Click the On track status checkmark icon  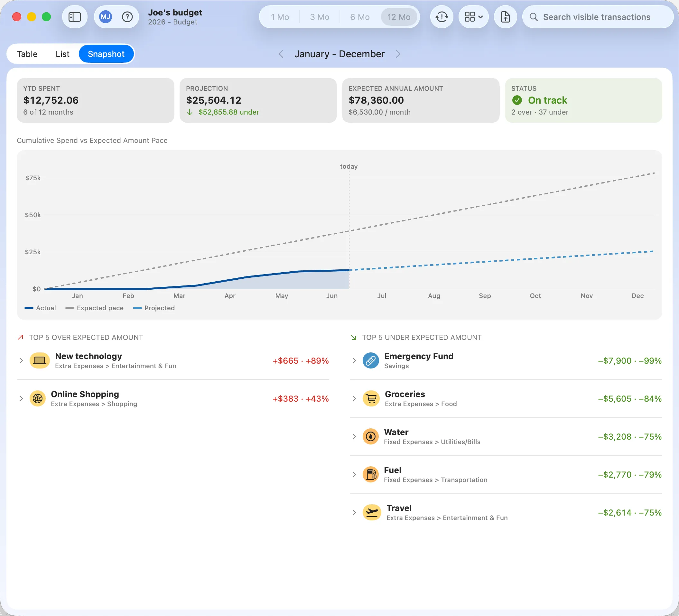click(x=517, y=100)
